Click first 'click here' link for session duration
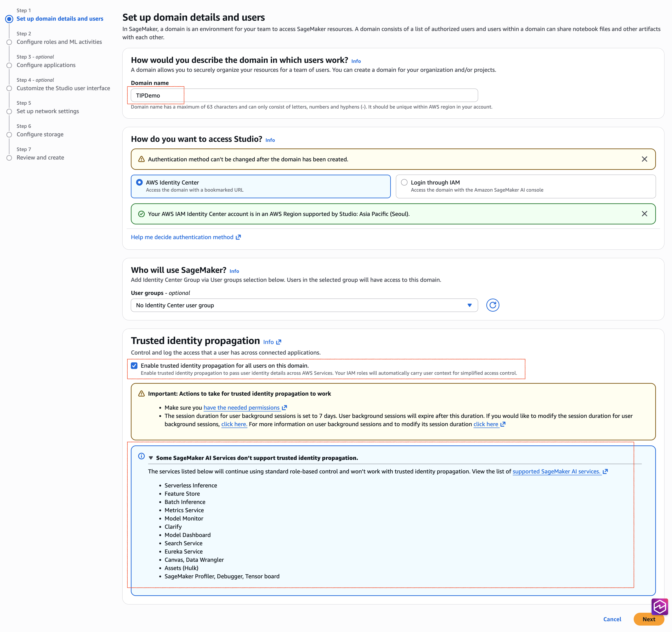 point(234,424)
